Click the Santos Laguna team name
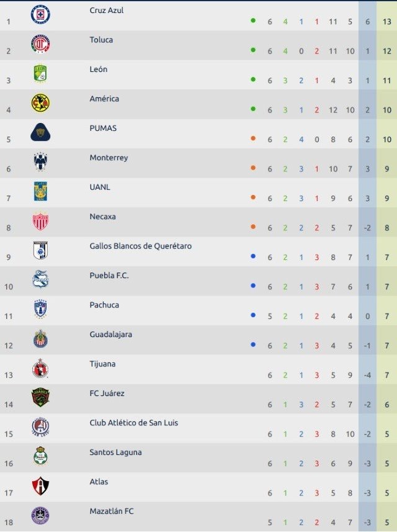Viewport: 397px width, 532px height. (x=115, y=453)
